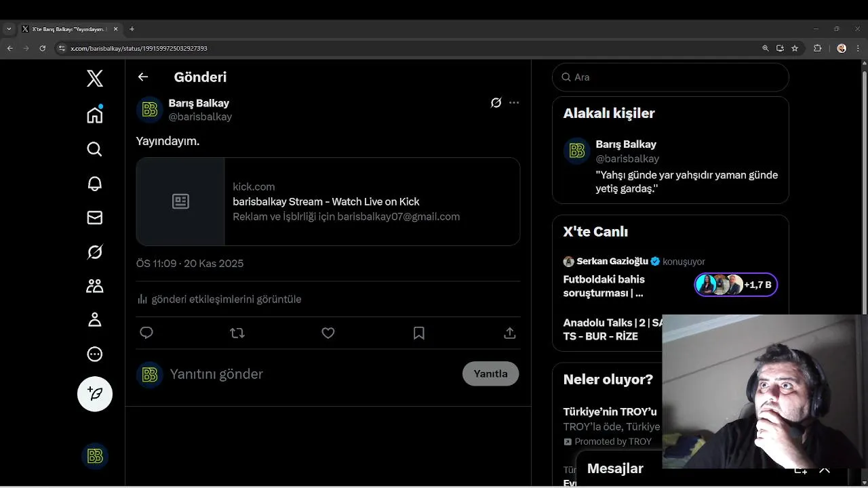The height and width of the screenshot is (488, 868).
Task: Open Futboldaki bahis soruşturması space
Action: pos(604,286)
